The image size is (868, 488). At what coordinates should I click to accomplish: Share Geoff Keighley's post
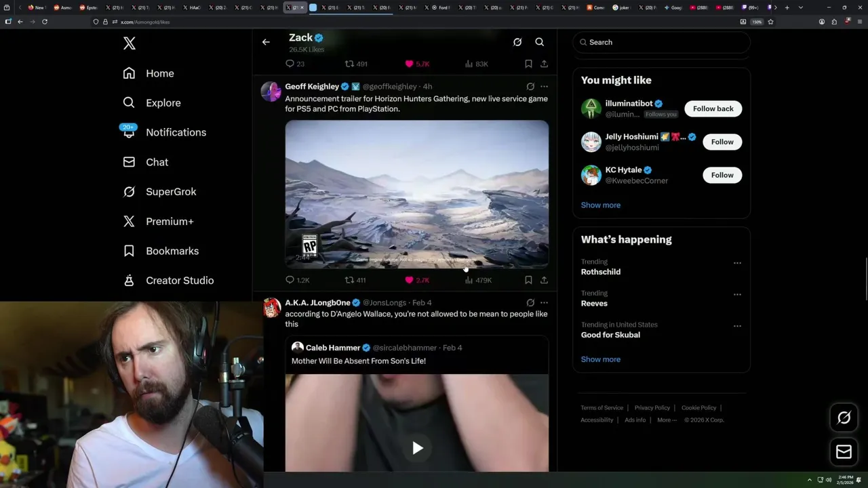[x=544, y=280]
